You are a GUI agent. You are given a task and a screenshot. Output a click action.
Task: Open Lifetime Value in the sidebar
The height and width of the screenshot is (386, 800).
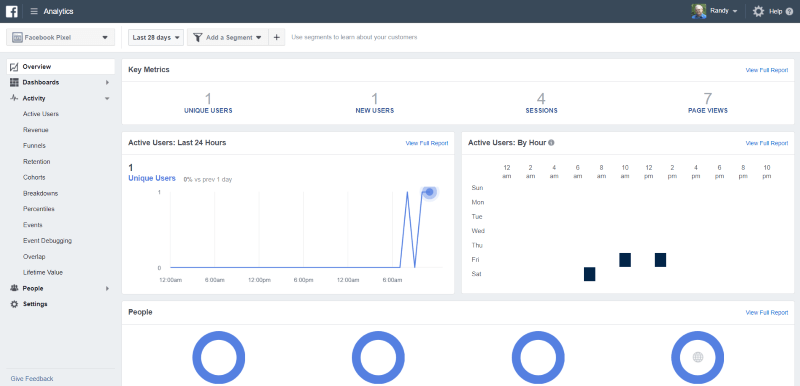point(43,272)
